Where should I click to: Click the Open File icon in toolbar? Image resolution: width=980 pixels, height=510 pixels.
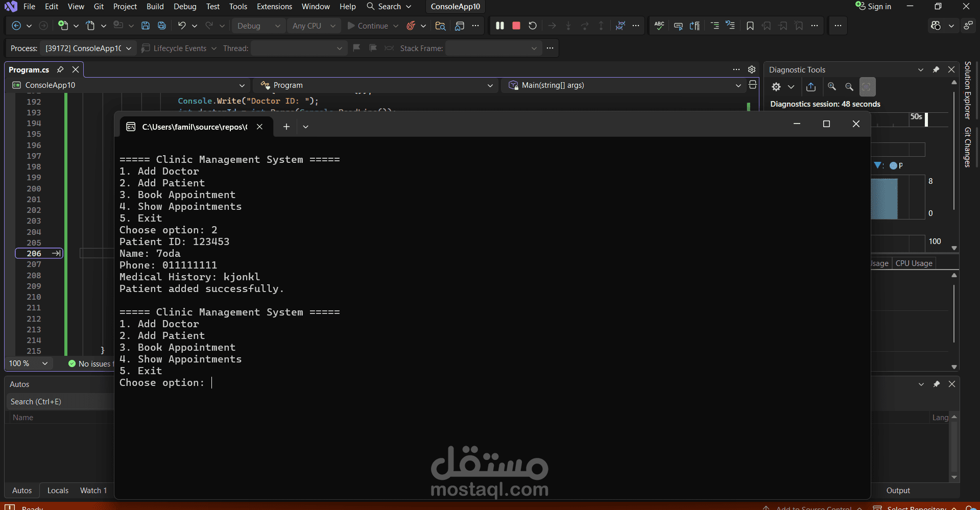pyautogui.click(x=90, y=26)
